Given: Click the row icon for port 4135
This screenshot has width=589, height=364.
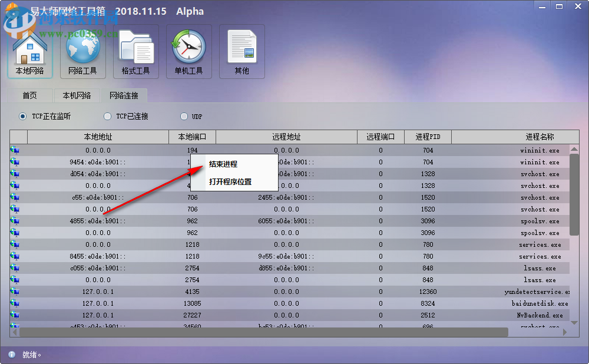Looking at the screenshot, I should pyautogui.click(x=15, y=292).
